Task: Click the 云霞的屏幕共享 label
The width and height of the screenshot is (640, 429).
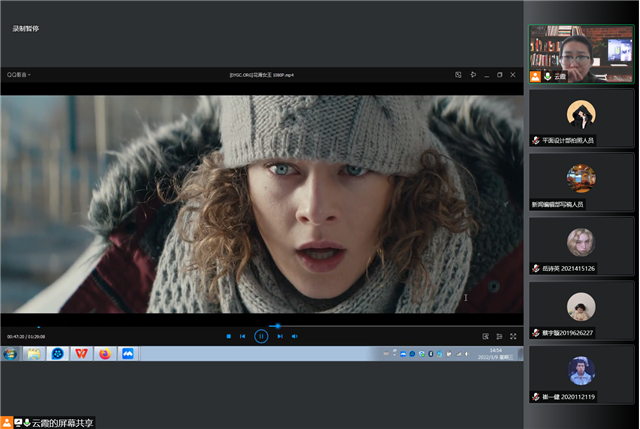Action: coord(63,423)
